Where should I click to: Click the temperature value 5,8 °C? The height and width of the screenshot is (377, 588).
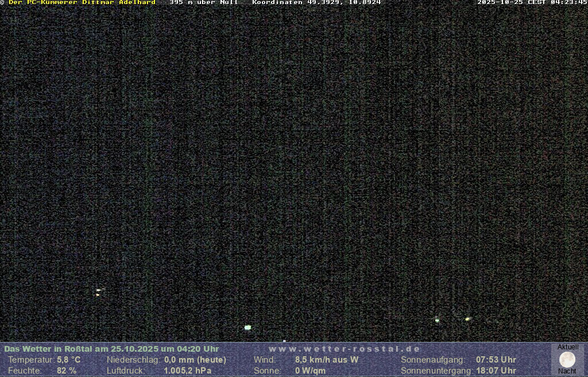(x=69, y=360)
